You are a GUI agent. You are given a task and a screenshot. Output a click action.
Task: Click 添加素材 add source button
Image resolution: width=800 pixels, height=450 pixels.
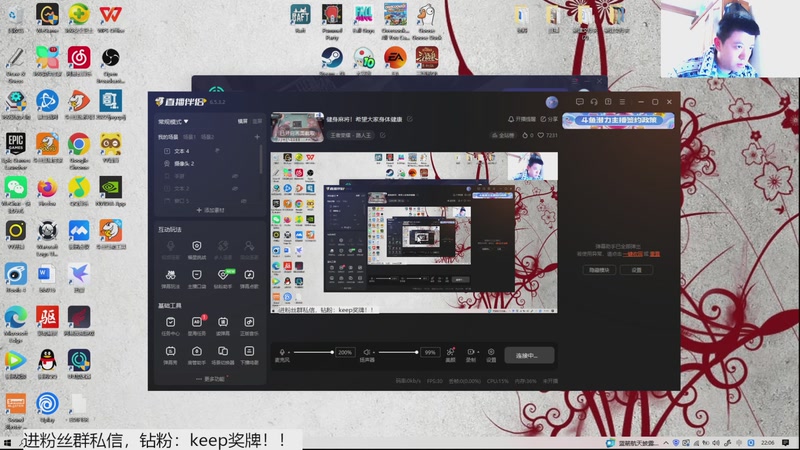[x=210, y=210]
